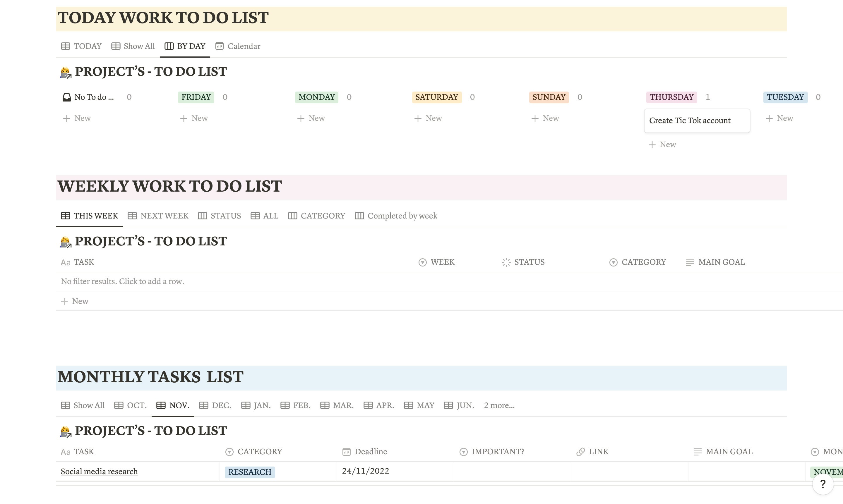Click the MONDAY group label

(317, 97)
